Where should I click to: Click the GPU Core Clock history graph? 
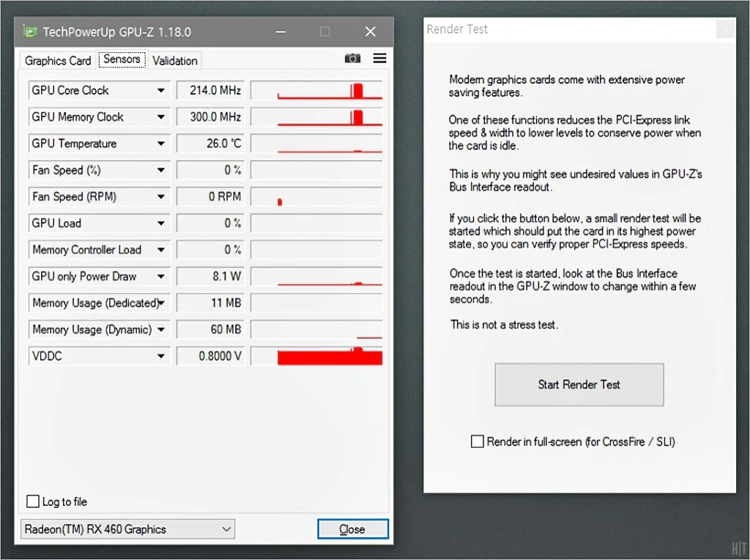316,90
